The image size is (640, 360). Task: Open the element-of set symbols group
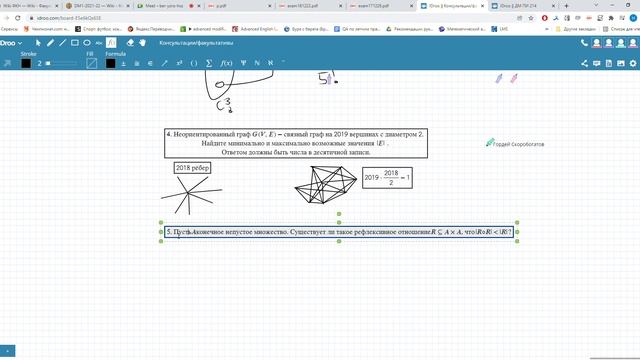[x=150, y=63]
